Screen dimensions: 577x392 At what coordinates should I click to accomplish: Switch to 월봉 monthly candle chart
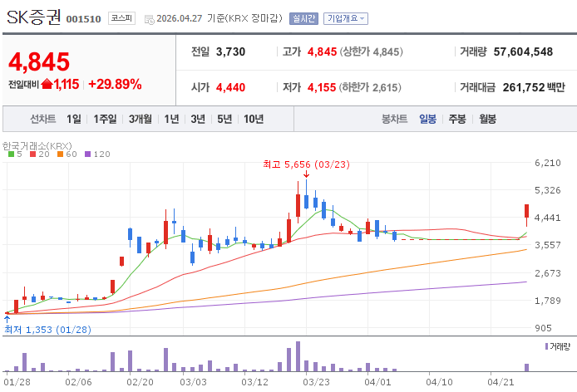[487, 119]
